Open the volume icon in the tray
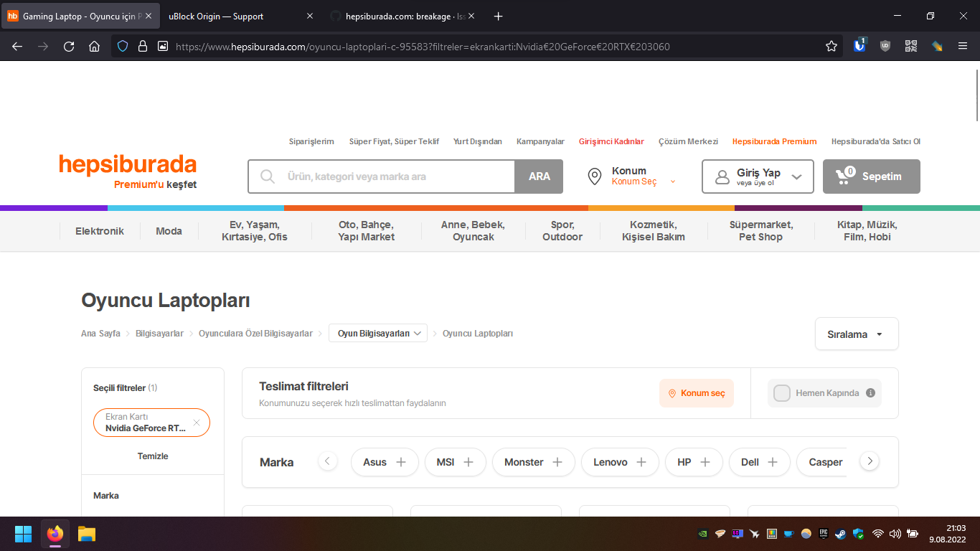Screen dimensions: 980x551 click(x=895, y=534)
